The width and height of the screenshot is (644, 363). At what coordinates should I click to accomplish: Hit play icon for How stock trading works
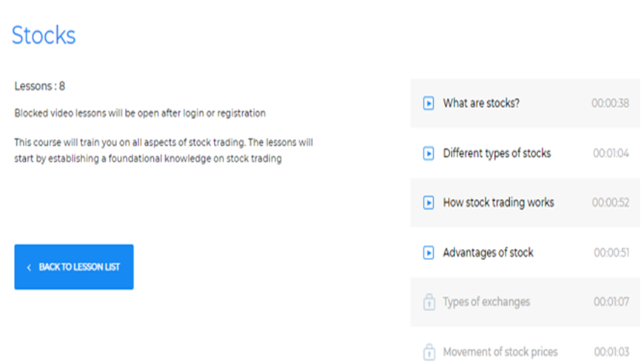pos(429,203)
